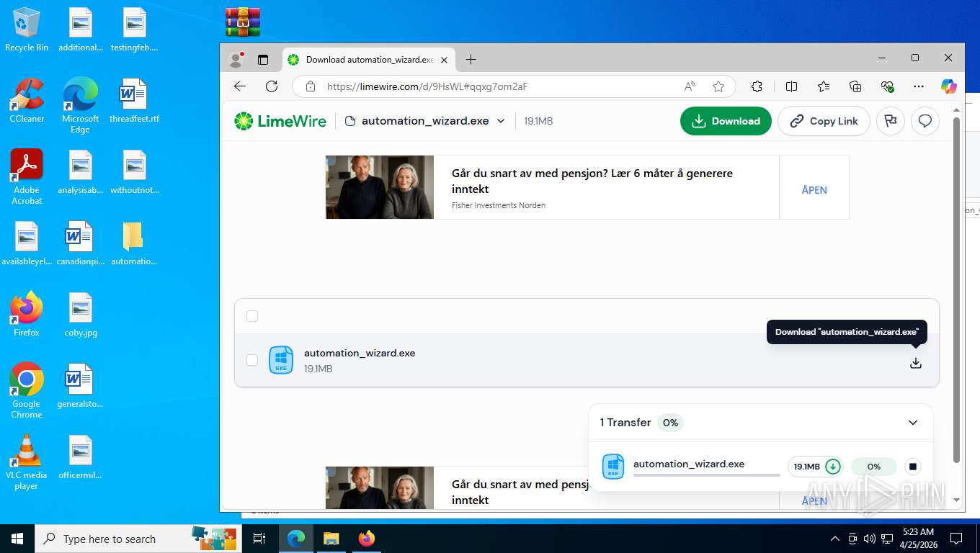
Task: Click the LimeWire logo
Action: coord(280,121)
